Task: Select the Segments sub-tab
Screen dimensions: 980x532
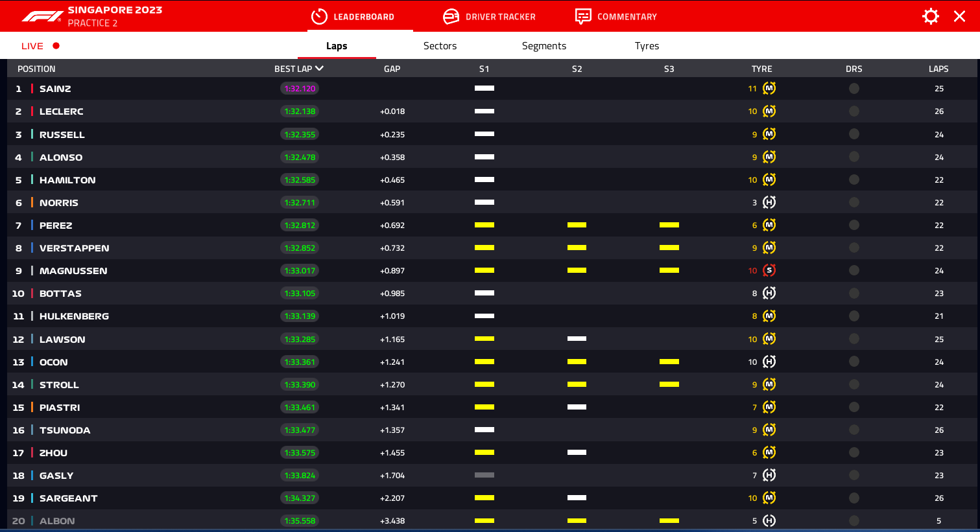Action: coord(544,46)
